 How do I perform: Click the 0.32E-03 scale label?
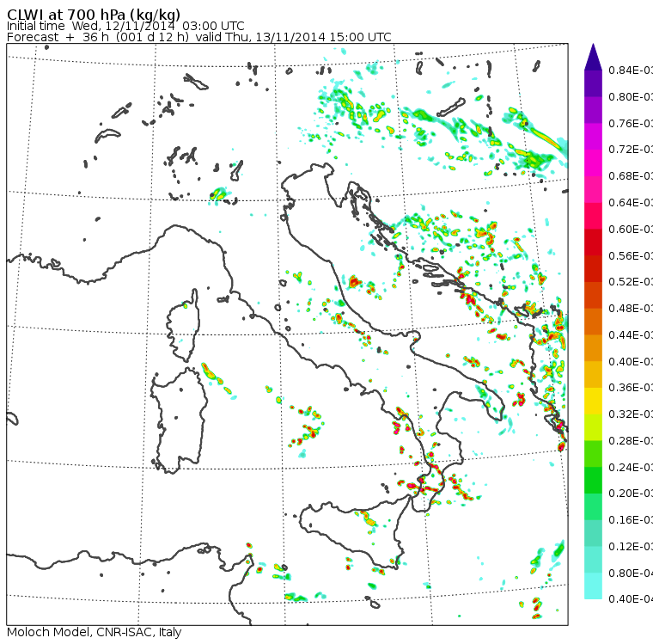[x=631, y=414]
